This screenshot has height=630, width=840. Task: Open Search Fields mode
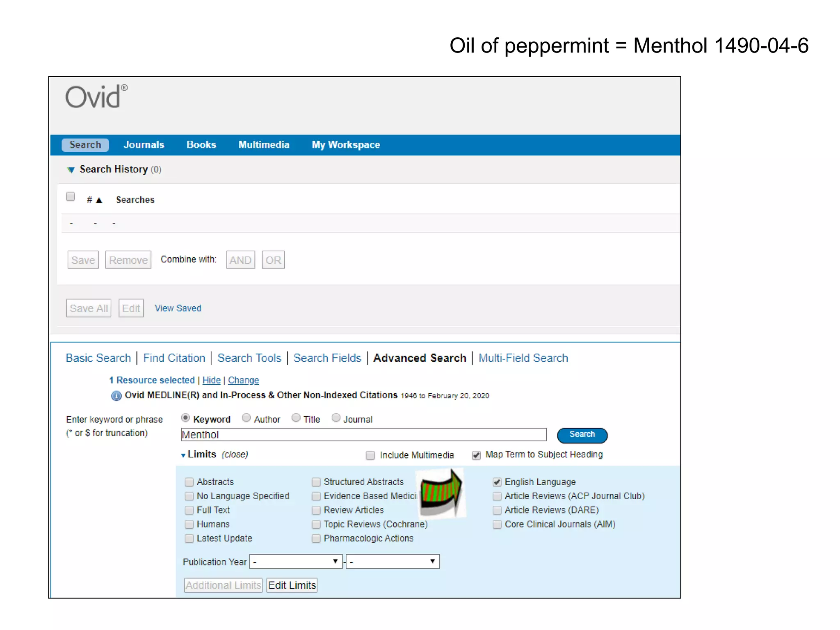[327, 358]
